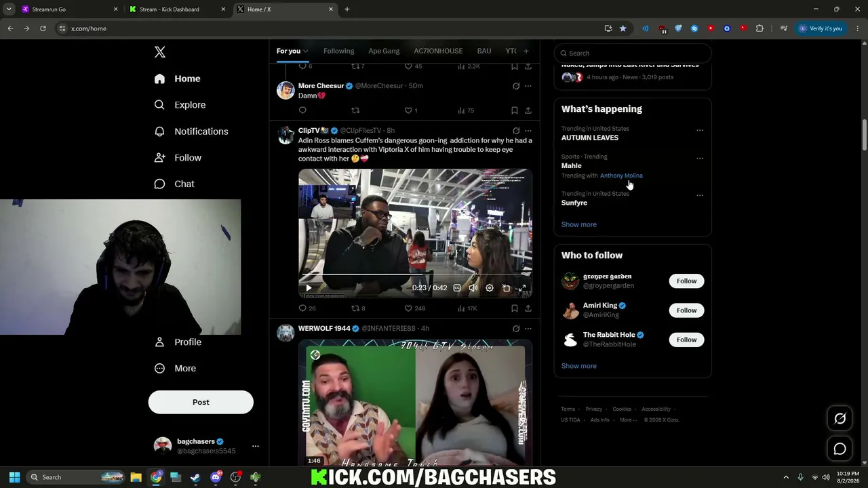Open the floating Grok button
The width and height of the screenshot is (868, 488).
pyautogui.click(x=840, y=419)
